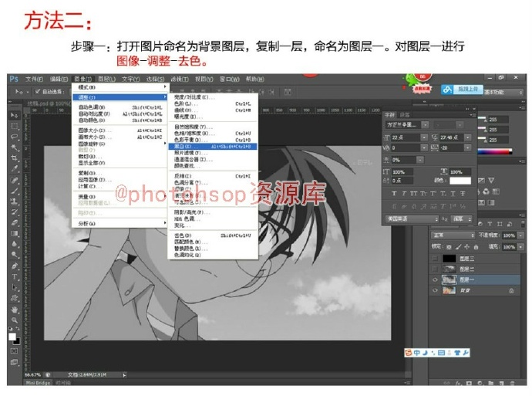Click the 66.67% zoom level field

pos(33,375)
